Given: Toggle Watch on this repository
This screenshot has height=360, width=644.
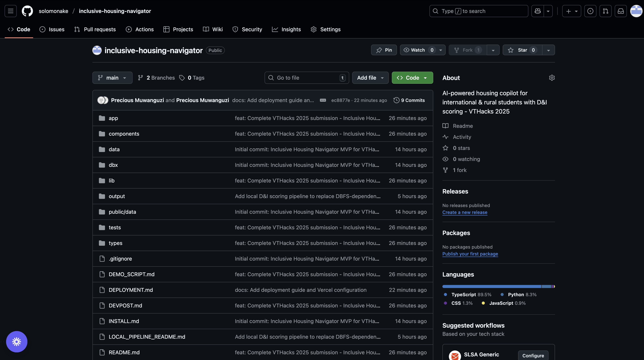Looking at the screenshot, I should tap(418, 50).
